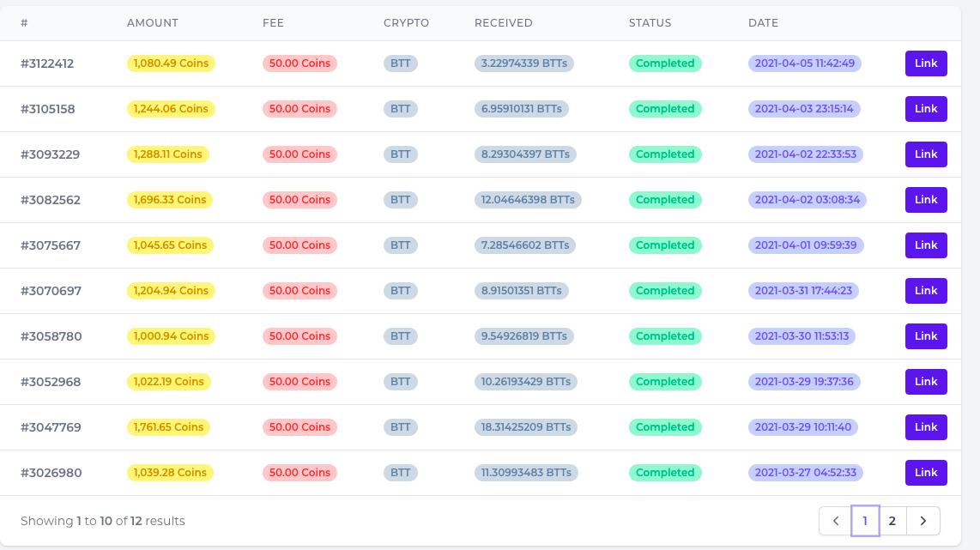Go to next page using right chevron
This screenshot has height=550, width=980.
tap(923, 521)
